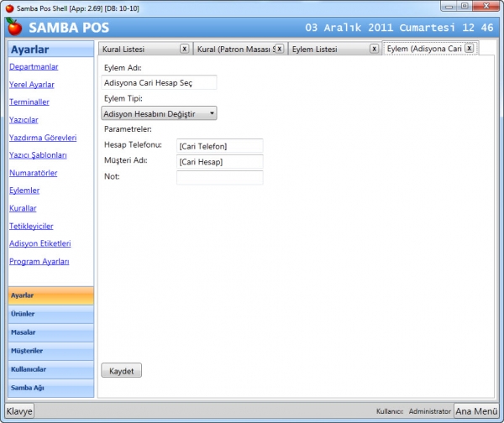Click the Eylem Adı input field

159,82
